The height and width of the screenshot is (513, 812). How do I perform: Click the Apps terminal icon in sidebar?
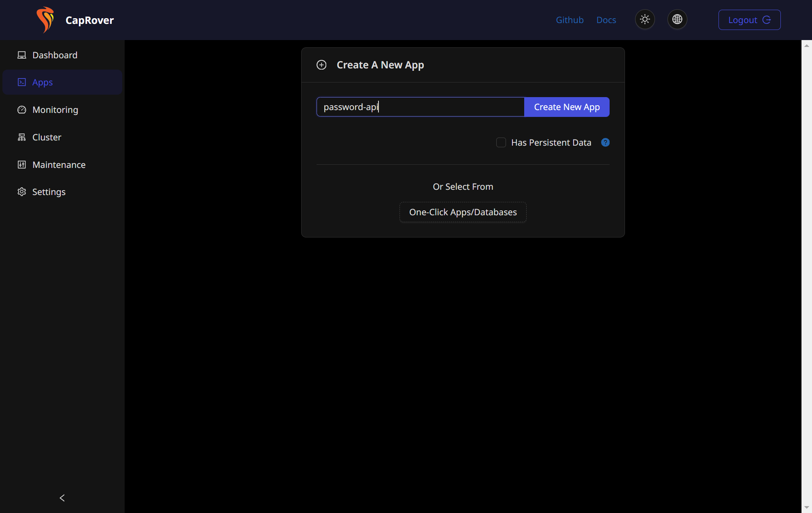[22, 82]
